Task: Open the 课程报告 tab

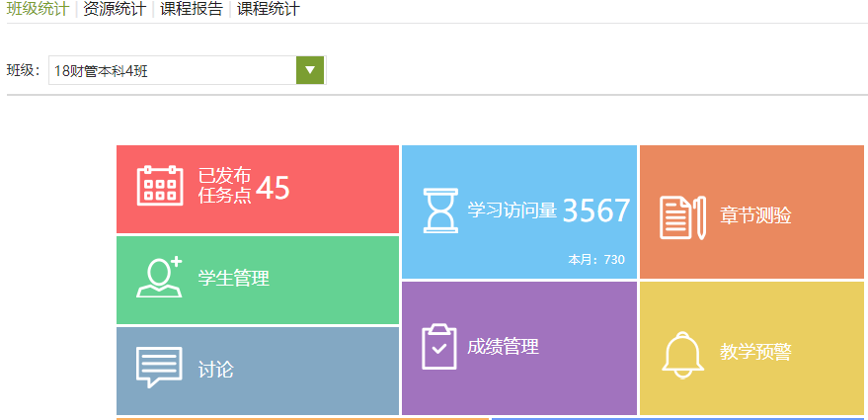Action: click(192, 10)
